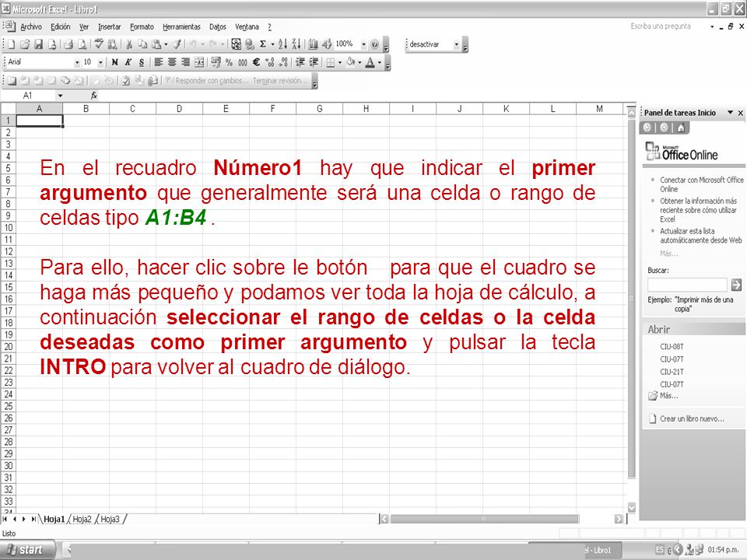Click Actualizar esta lista automáticamente link
The image size is (747, 560).
point(701,236)
